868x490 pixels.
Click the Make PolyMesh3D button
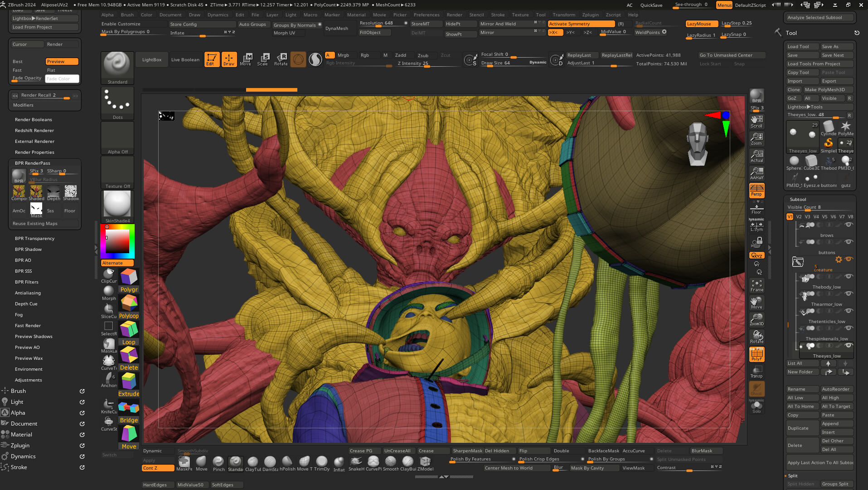point(828,89)
